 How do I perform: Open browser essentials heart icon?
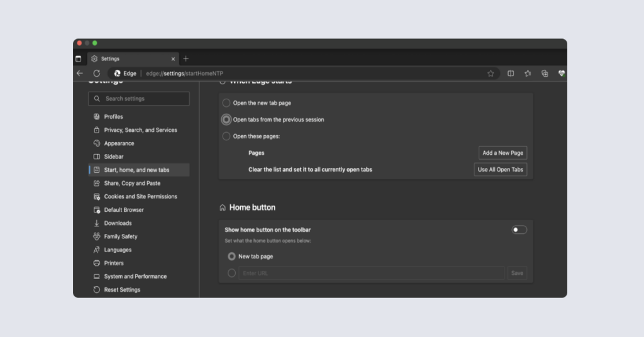click(x=562, y=74)
